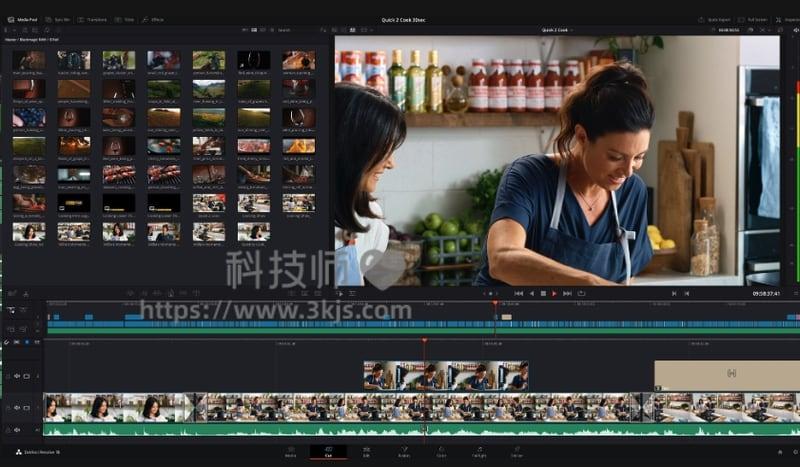The width and height of the screenshot is (800, 467).
Task: Click the jog wheel control left of transport
Action: click(x=490, y=293)
